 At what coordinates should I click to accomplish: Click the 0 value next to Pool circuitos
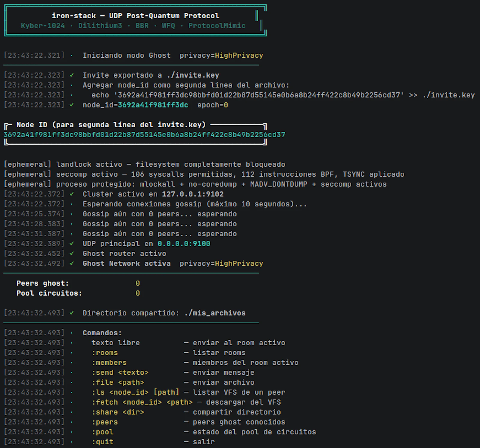138,293
